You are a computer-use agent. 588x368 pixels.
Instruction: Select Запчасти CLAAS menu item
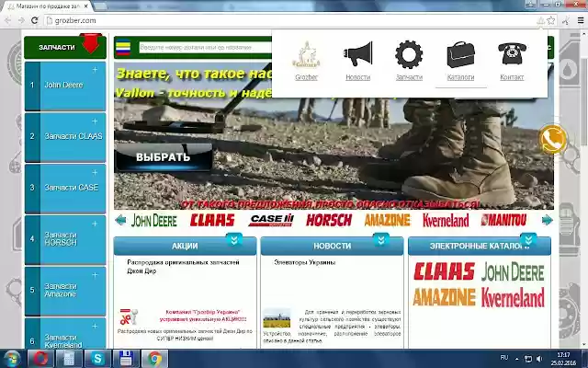tap(65, 137)
